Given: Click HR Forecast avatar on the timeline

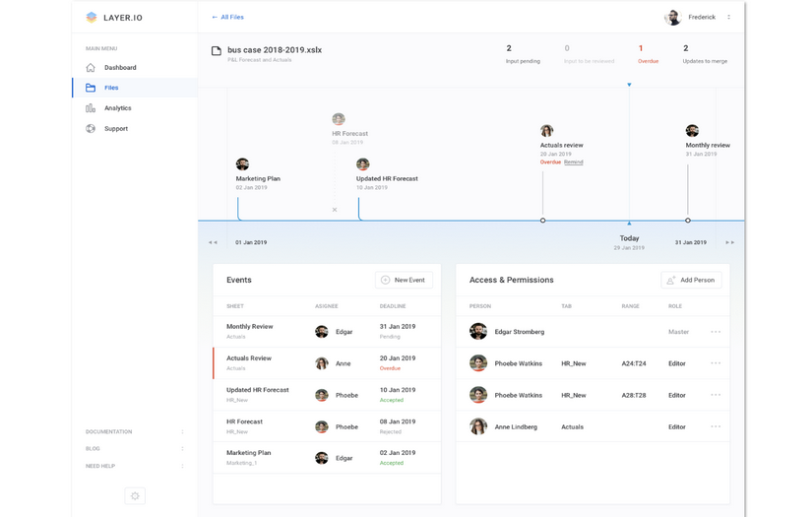Looking at the screenshot, I should pyautogui.click(x=339, y=119).
